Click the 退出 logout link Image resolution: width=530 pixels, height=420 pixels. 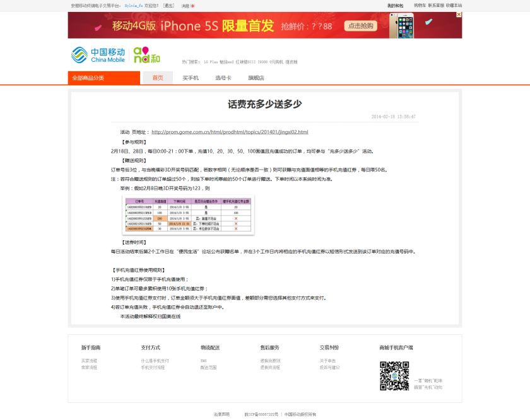pyautogui.click(x=168, y=6)
